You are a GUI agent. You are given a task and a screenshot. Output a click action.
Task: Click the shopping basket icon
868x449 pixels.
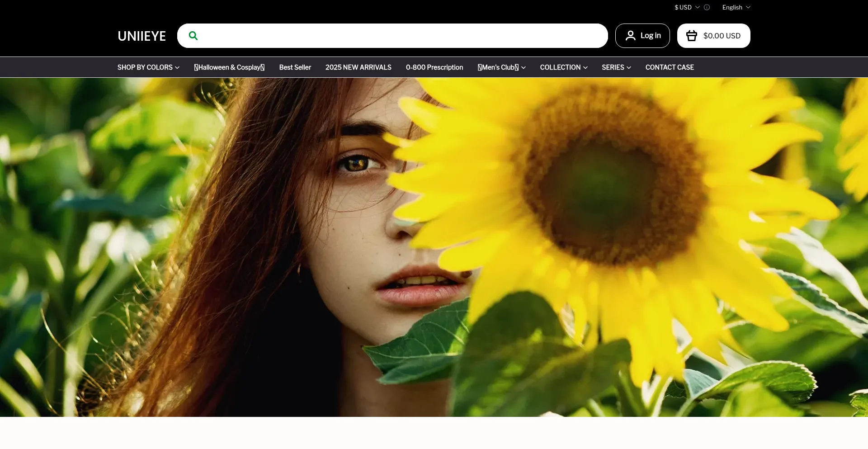pos(691,36)
